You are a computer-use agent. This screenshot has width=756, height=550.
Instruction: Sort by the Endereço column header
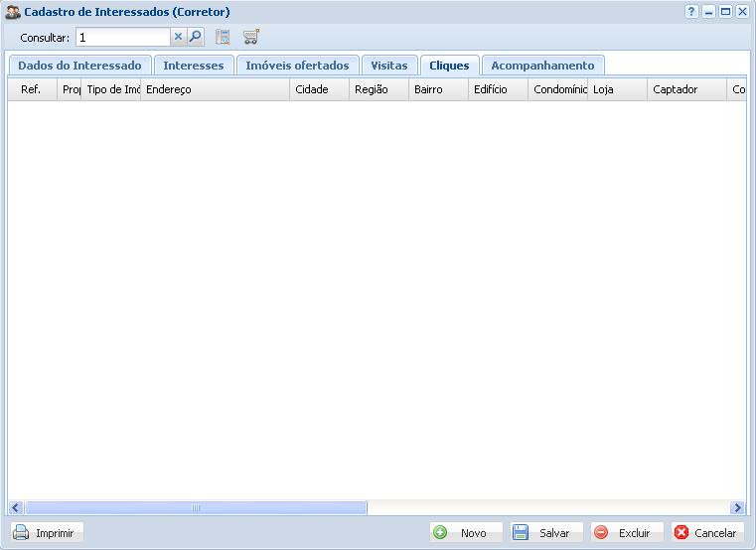click(215, 89)
